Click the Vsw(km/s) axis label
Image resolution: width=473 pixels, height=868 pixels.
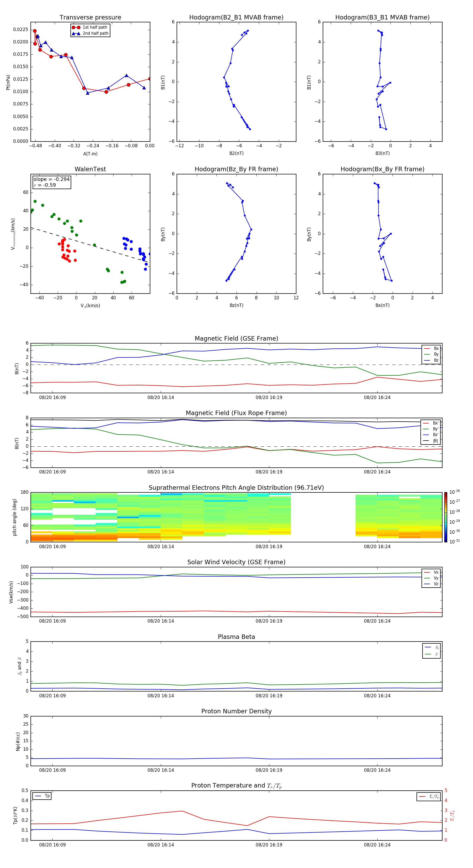tap(11, 592)
